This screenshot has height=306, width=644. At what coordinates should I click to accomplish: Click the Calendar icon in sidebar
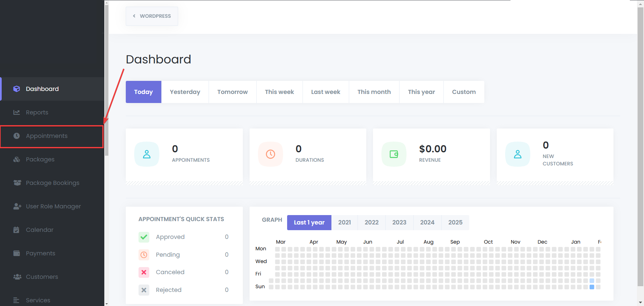click(x=16, y=230)
